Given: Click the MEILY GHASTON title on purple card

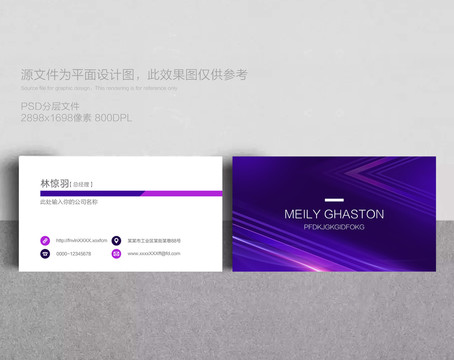Looking at the screenshot, I should [334, 214].
